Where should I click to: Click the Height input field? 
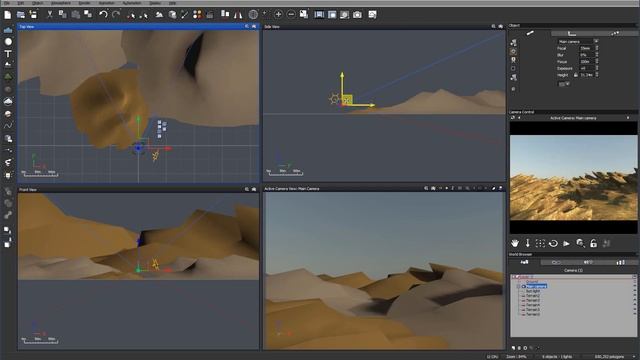point(587,75)
